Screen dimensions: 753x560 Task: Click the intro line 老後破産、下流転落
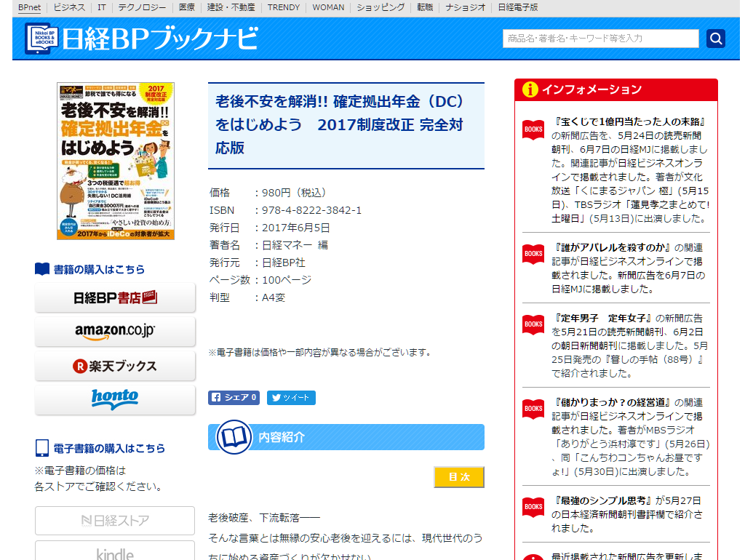264,519
